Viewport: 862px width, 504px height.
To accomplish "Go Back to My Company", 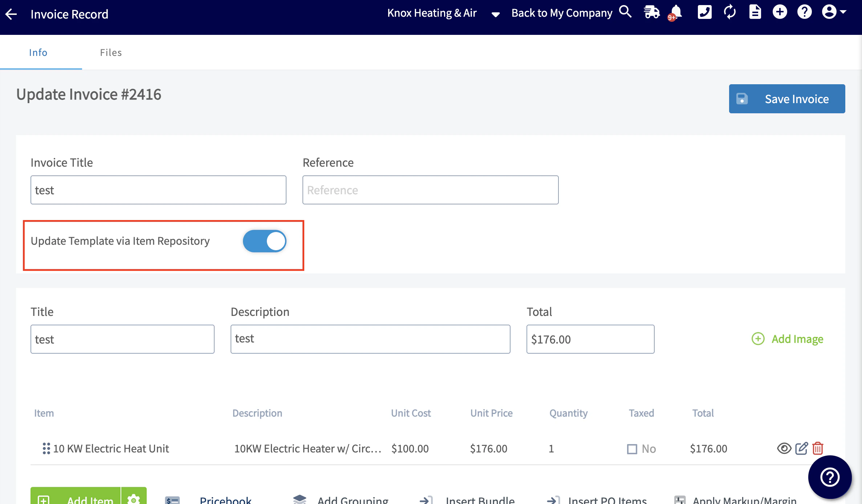I will click(x=562, y=13).
